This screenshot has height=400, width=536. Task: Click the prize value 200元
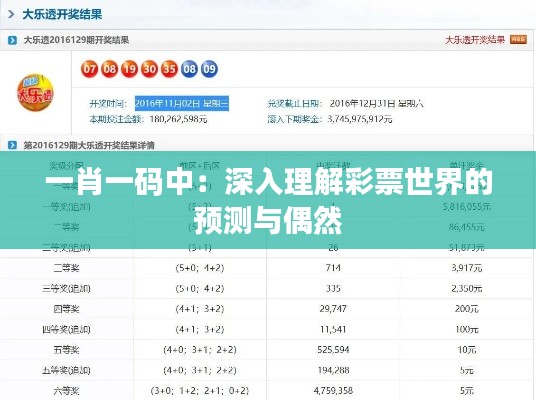[467, 309]
